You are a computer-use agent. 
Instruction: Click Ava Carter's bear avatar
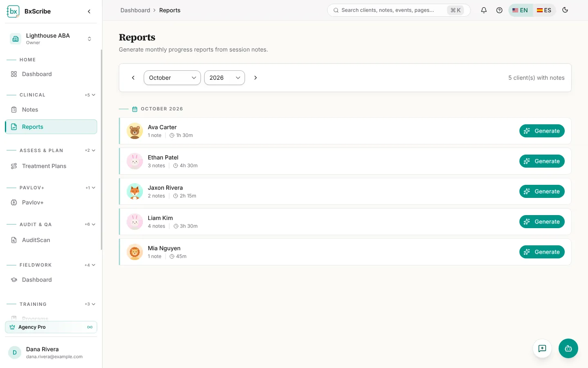coord(135,131)
